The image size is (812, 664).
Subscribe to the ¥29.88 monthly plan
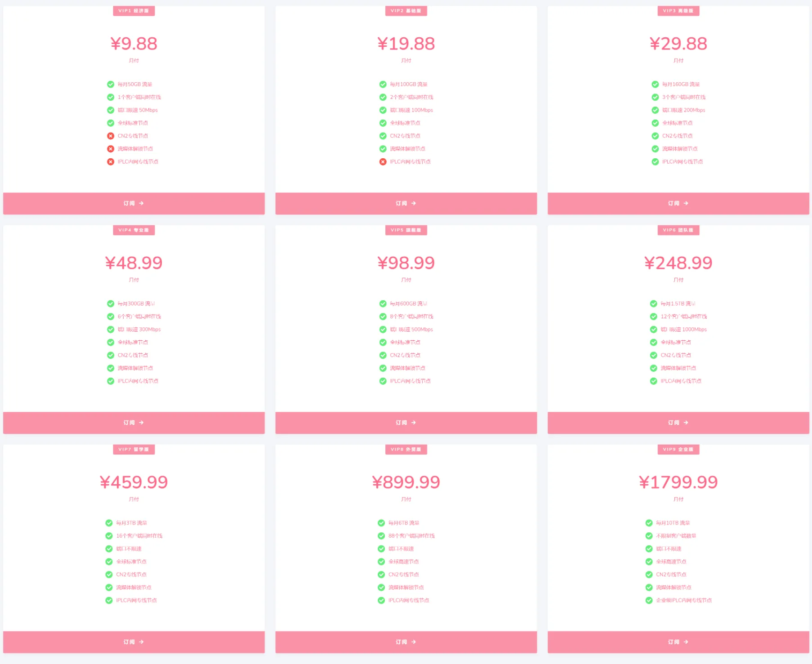[x=678, y=204]
